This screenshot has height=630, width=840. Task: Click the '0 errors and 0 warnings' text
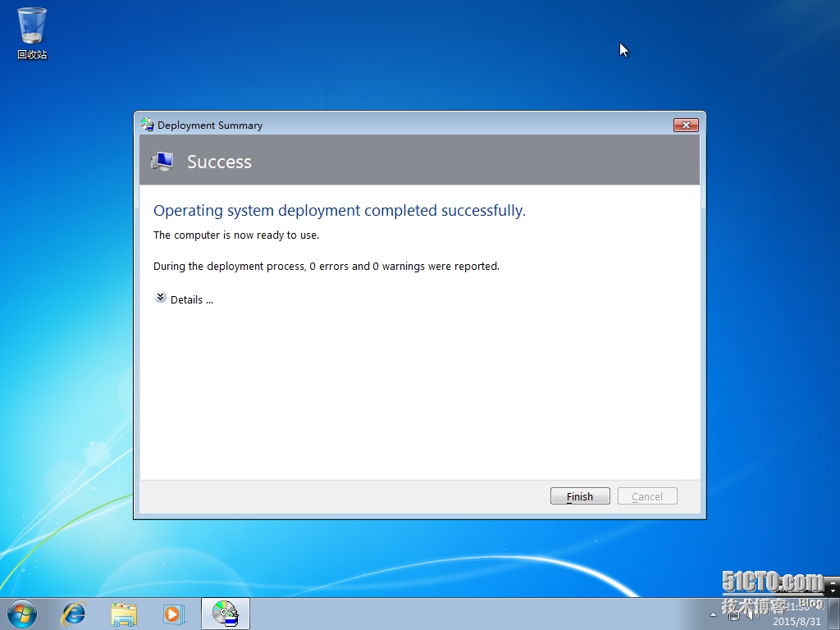tap(367, 267)
